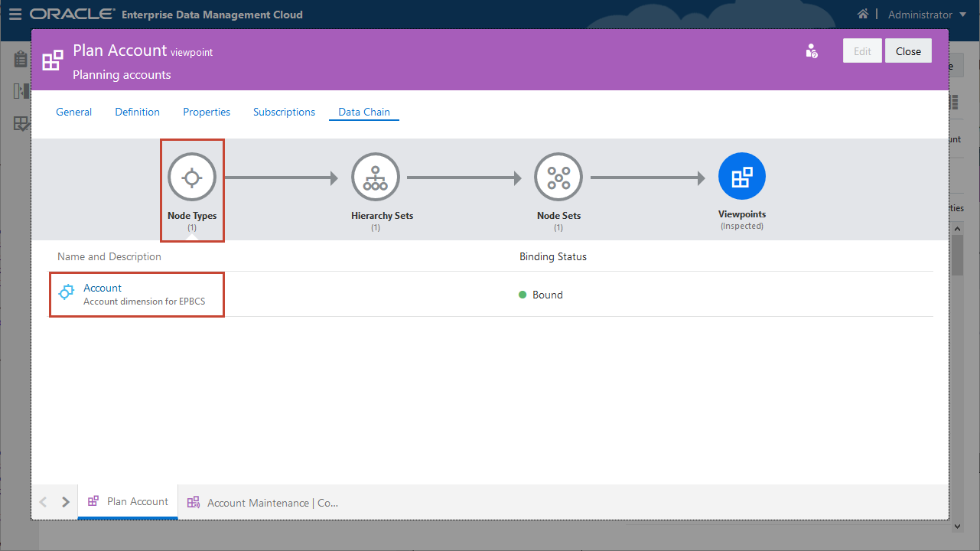Viewport: 980px width, 551px height.
Task: Click the scrollbar thumb in the background page
Action: (x=956, y=254)
